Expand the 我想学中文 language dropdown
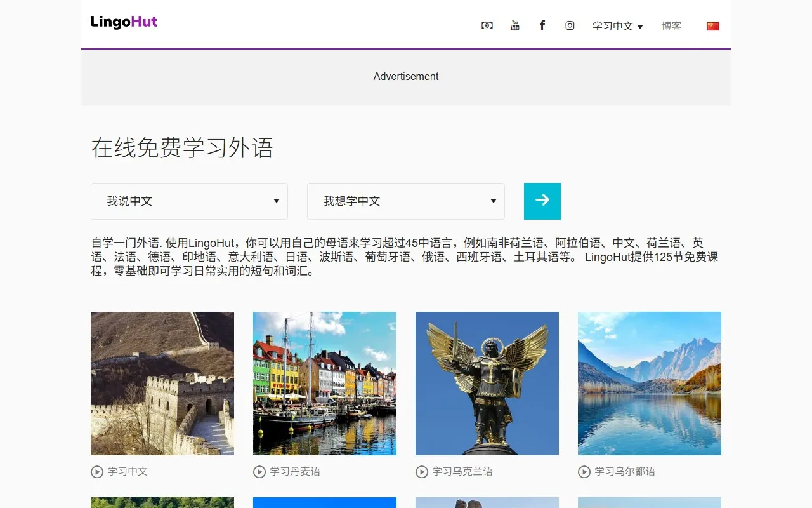This screenshot has width=812, height=508. 405,201
